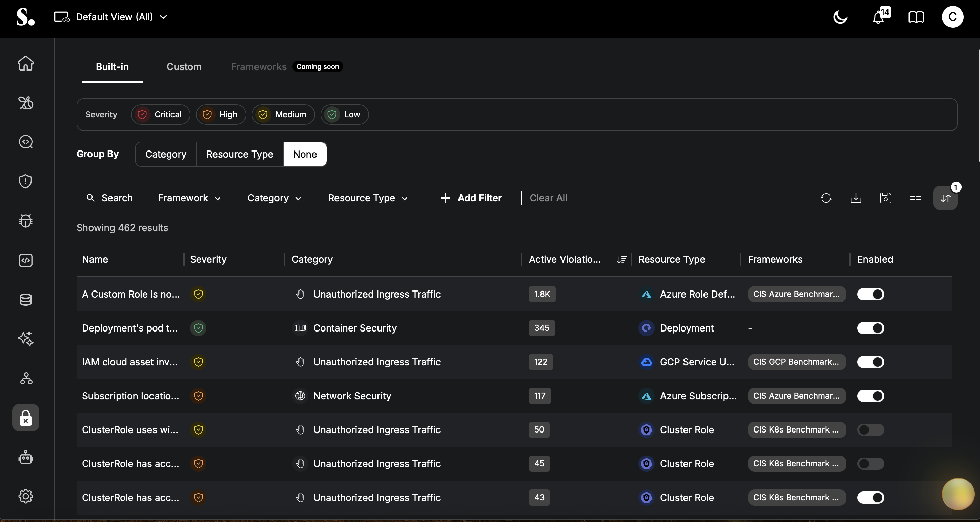Open the bug icon in sidebar
980x522 pixels.
point(25,221)
